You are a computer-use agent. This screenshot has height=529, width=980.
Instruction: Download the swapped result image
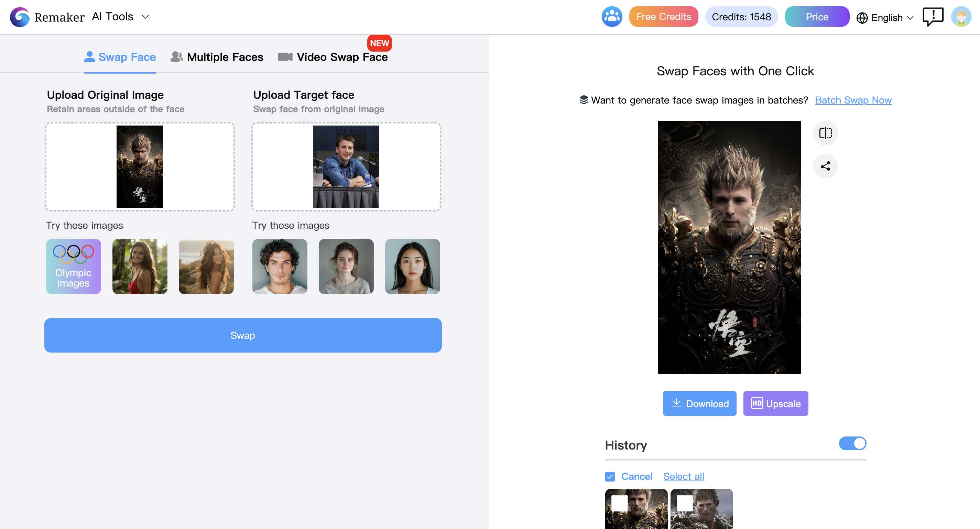point(699,403)
